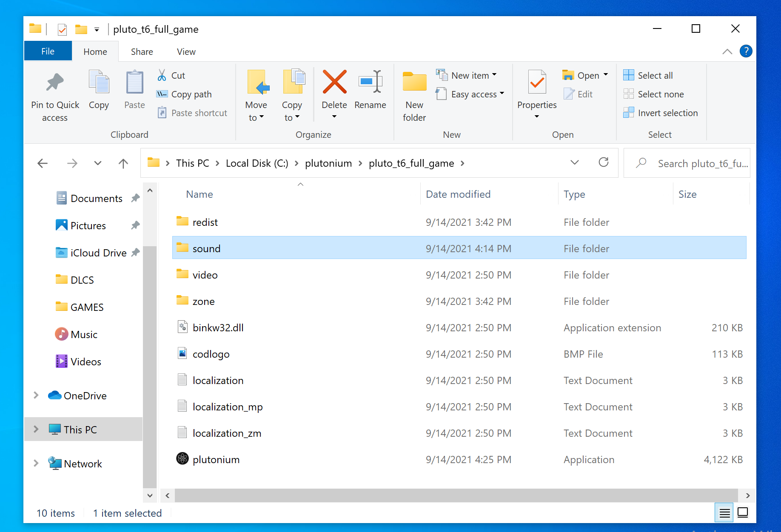Open the File tab

48,51
